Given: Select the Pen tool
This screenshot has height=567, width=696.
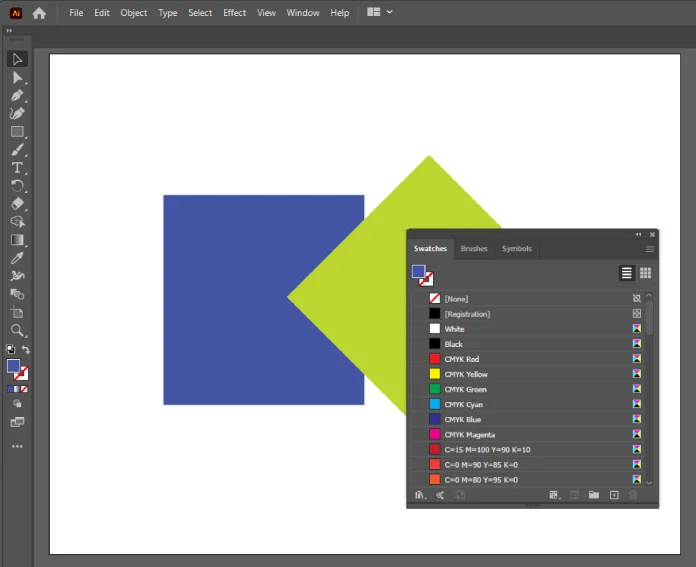Looking at the screenshot, I should tap(17, 95).
